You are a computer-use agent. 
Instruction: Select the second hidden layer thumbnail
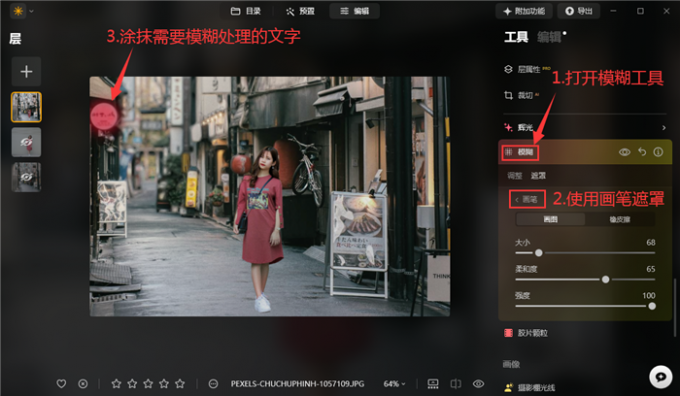(26, 142)
